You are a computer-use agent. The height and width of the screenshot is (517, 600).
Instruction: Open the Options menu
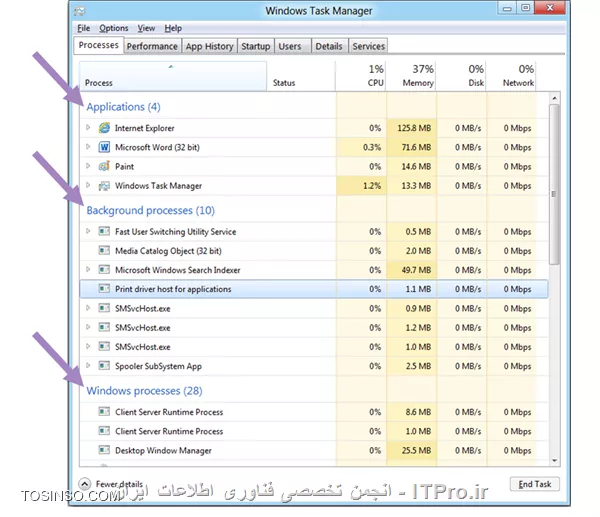(114, 28)
